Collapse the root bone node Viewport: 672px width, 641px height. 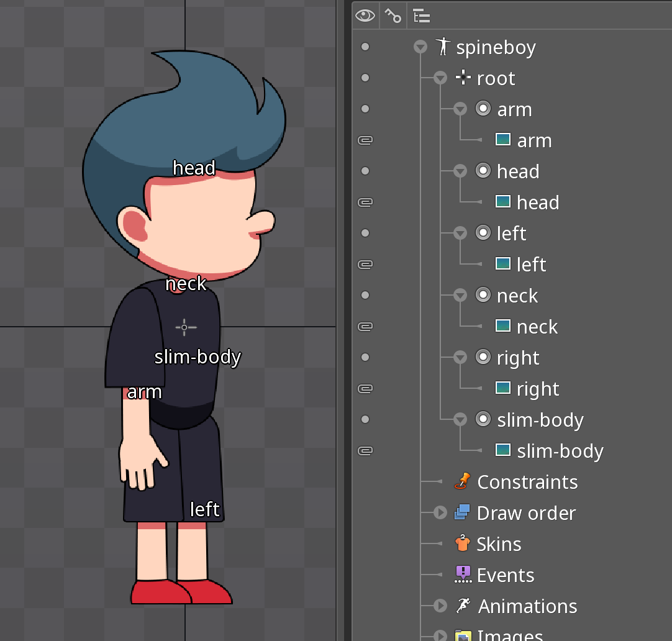click(x=440, y=78)
